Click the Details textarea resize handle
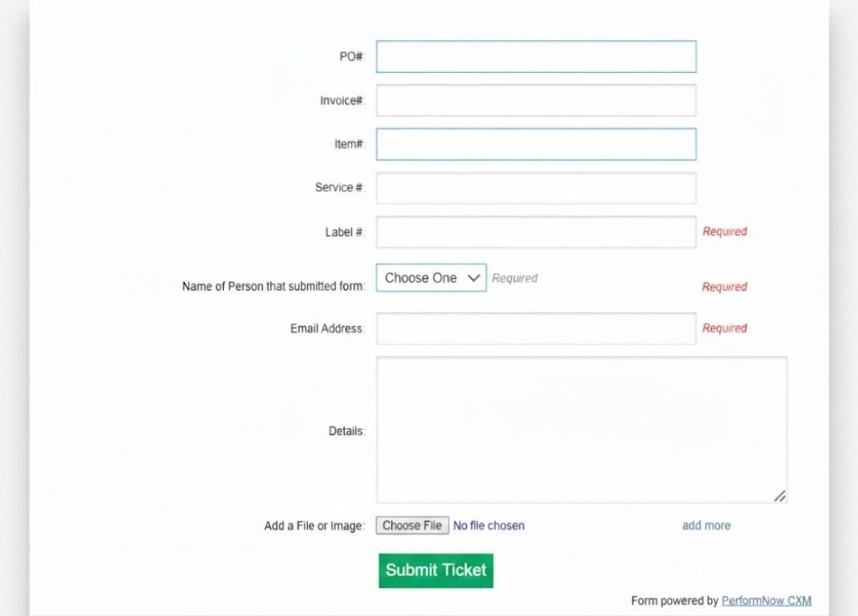858x616 pixels. pos(780,496)
